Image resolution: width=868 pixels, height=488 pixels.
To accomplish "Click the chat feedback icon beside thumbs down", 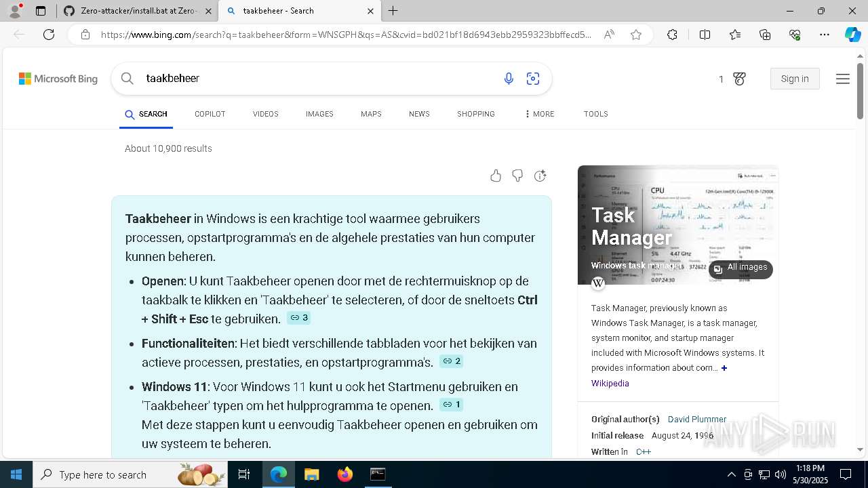I will 540,176.
